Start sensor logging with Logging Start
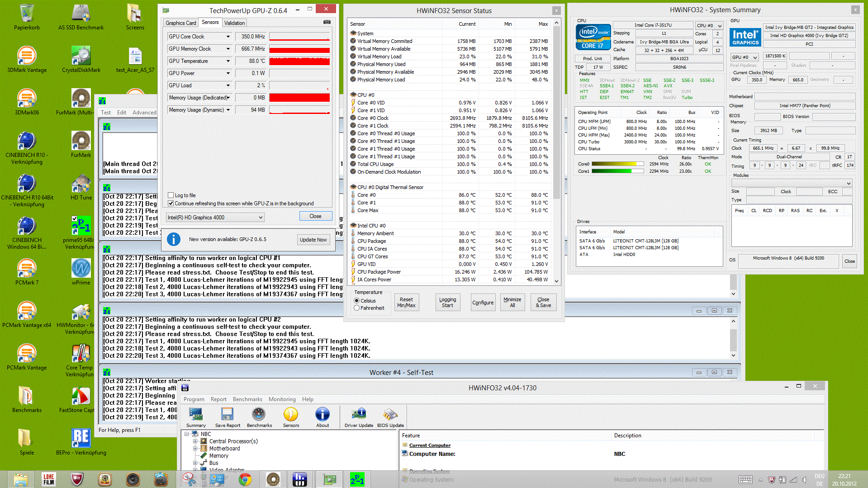The image size is (868, 488). [x=447, y=303]
